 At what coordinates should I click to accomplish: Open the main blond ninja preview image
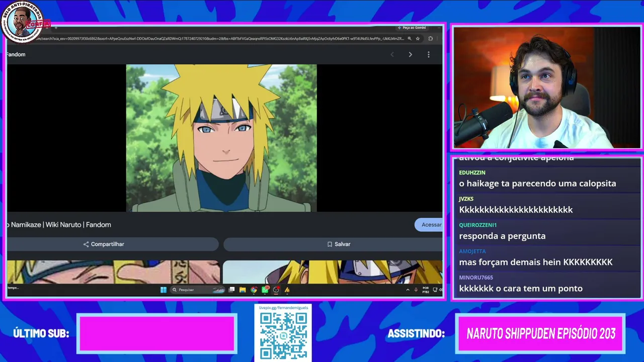point(221,138)
